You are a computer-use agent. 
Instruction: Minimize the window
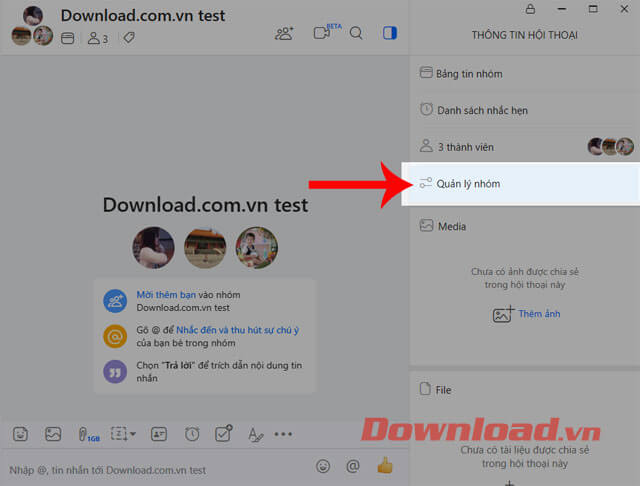562,9
